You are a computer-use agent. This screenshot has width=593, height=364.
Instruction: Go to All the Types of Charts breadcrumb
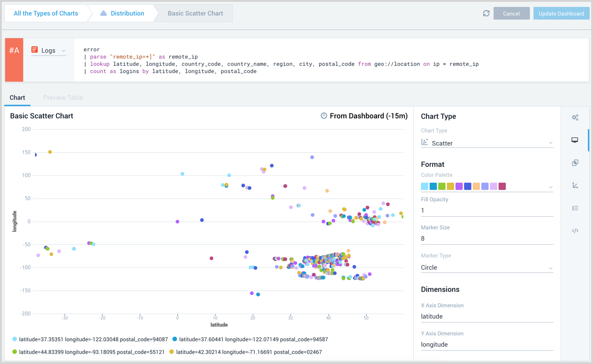pyautogui.click(x=46, y=14)
